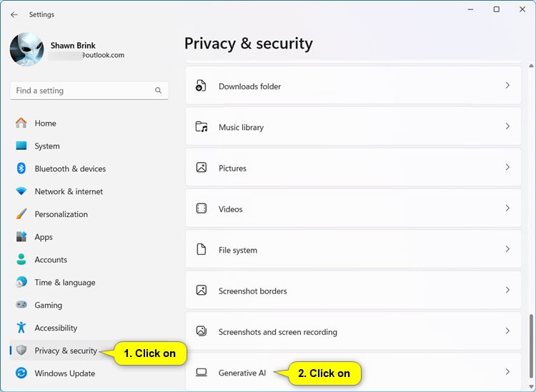Click the Network & internet wifi icon

[21, 191]
